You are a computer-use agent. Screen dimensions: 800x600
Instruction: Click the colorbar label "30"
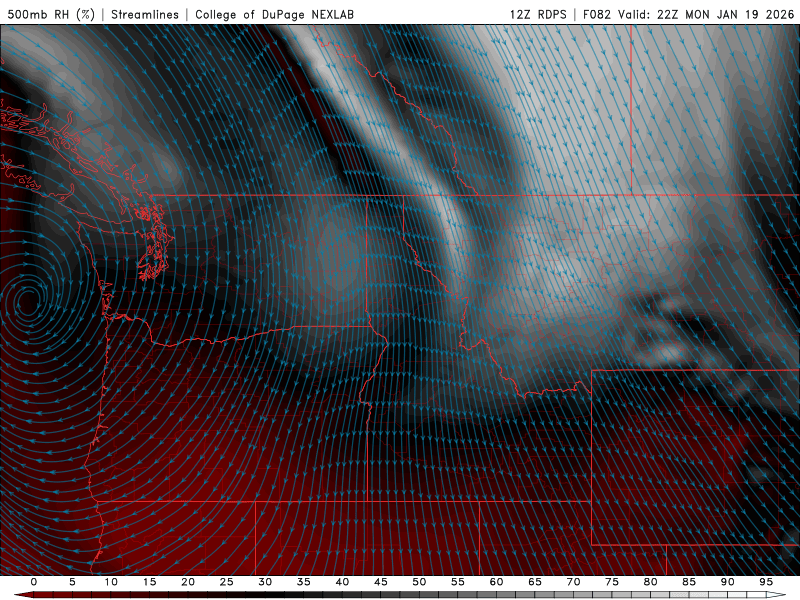click(265, 582)
